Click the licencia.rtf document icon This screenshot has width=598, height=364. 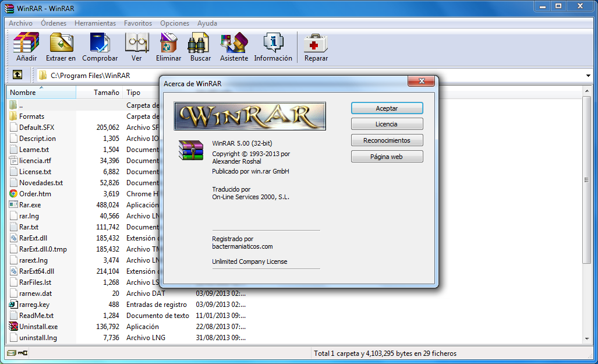coord(13,160)
